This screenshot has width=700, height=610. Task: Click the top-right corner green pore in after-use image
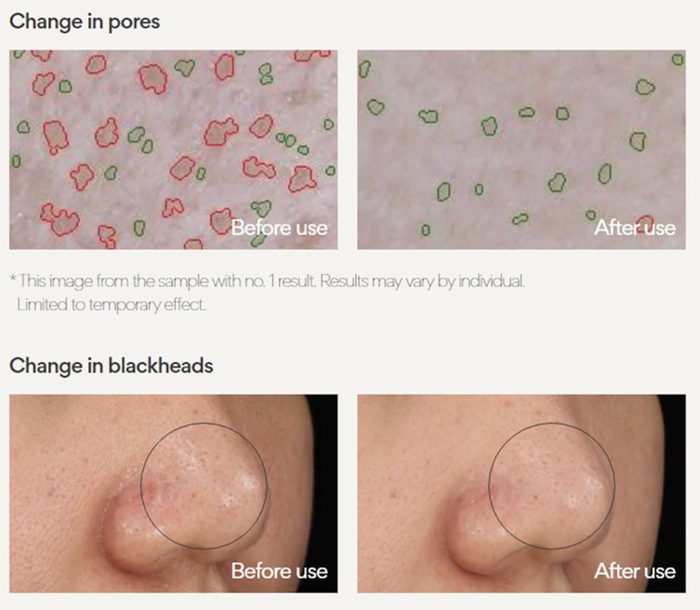point(678,60)
